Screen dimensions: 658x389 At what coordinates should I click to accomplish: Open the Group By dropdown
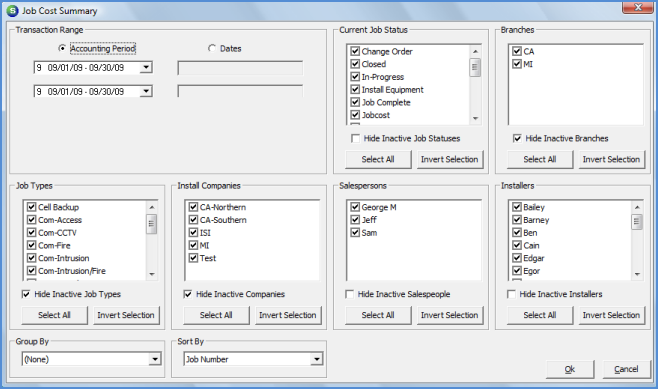[x=155, y=359]
